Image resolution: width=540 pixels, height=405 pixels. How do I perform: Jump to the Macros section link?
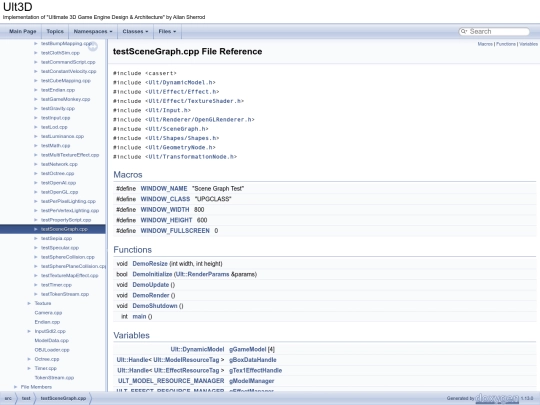[x=485, y=44]
